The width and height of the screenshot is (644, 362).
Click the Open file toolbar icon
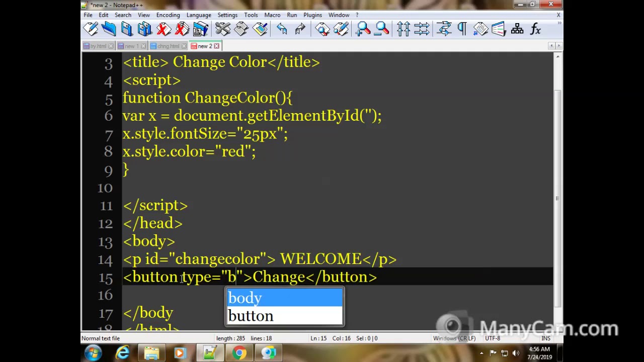point(109,29)
